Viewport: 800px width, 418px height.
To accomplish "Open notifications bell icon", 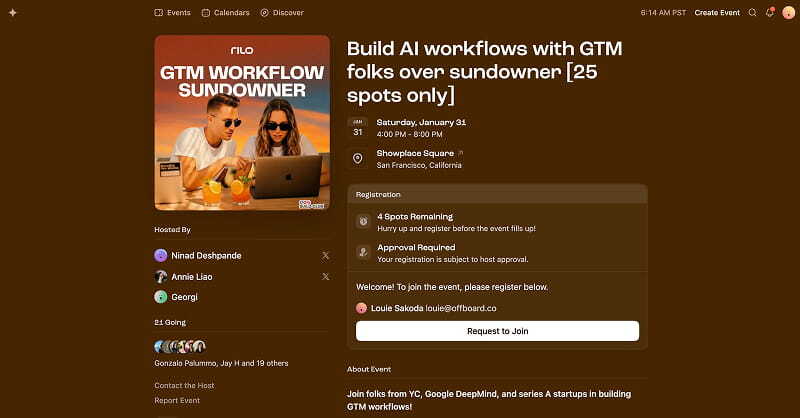I will (x=770, y=12).
